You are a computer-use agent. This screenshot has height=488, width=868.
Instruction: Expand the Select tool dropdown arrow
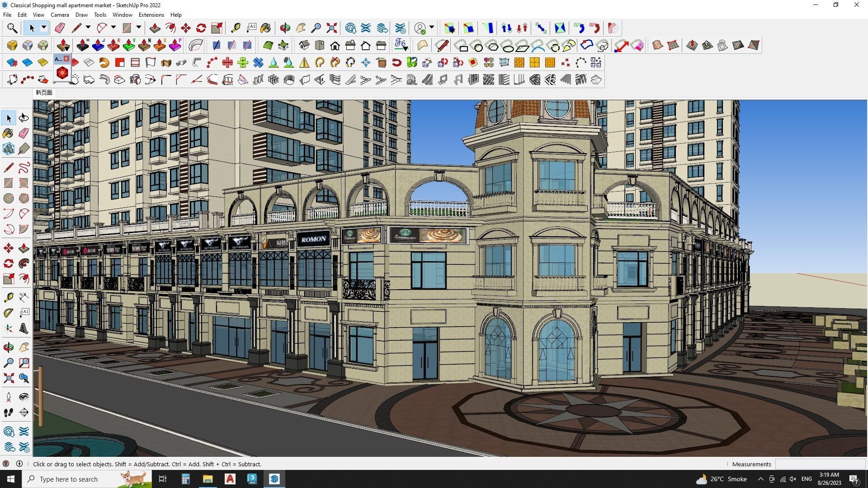(x=44, y=28)
